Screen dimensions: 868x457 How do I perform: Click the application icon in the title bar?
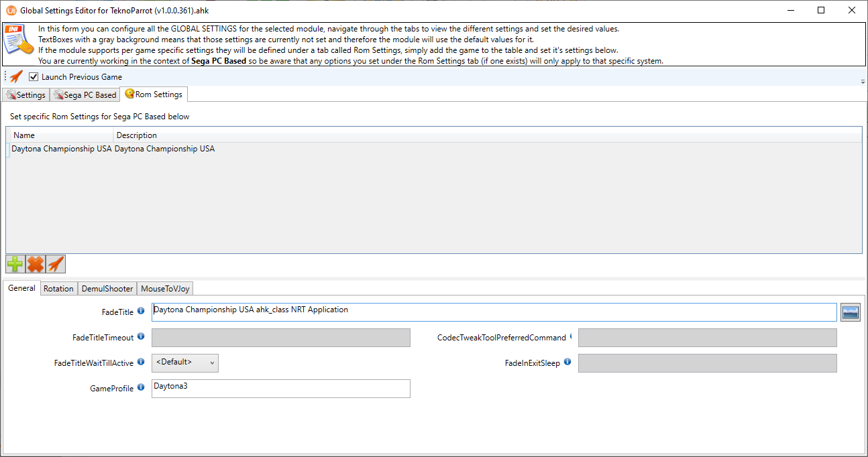(11, 10)
